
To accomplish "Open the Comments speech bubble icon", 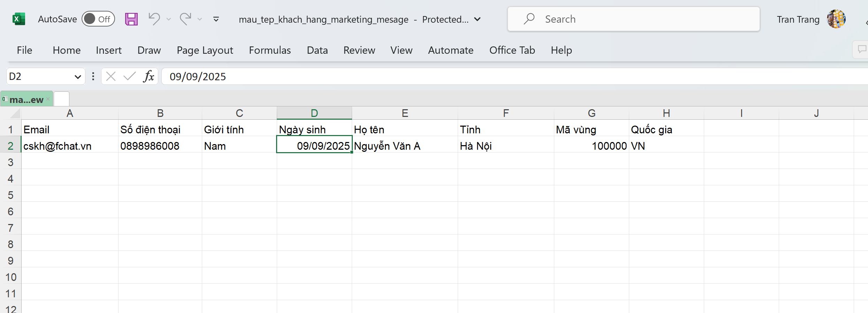I will (x=862, y=50).
